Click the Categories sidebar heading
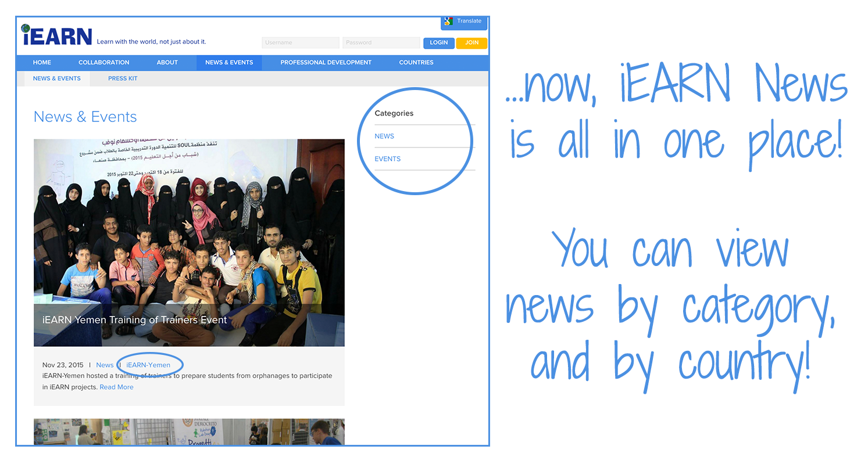This screenshot has width=868, height=460. (394, 113)
